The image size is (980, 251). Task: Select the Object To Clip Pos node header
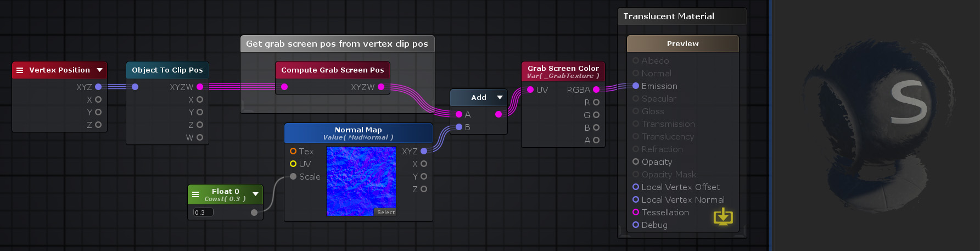coord(167,70)
